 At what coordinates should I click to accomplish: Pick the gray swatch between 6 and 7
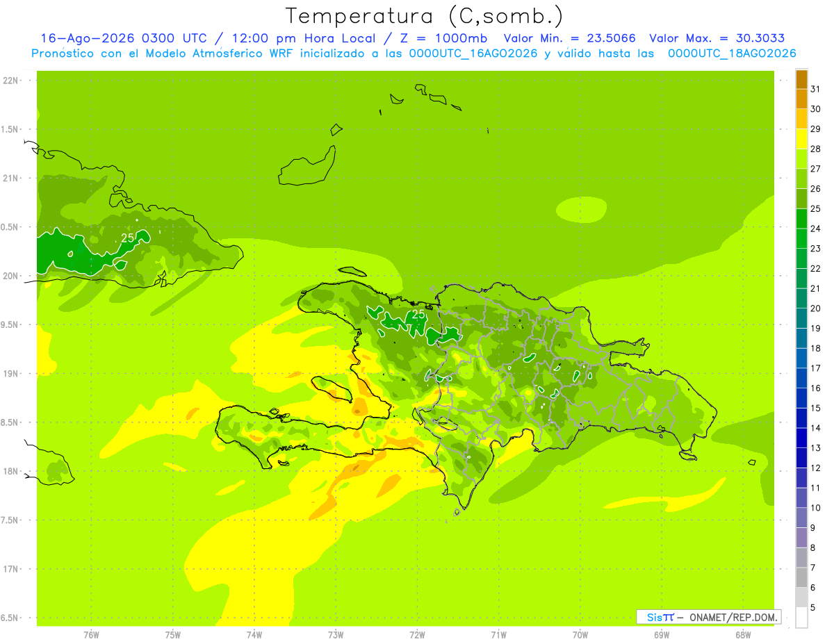(x=801, y=578)
